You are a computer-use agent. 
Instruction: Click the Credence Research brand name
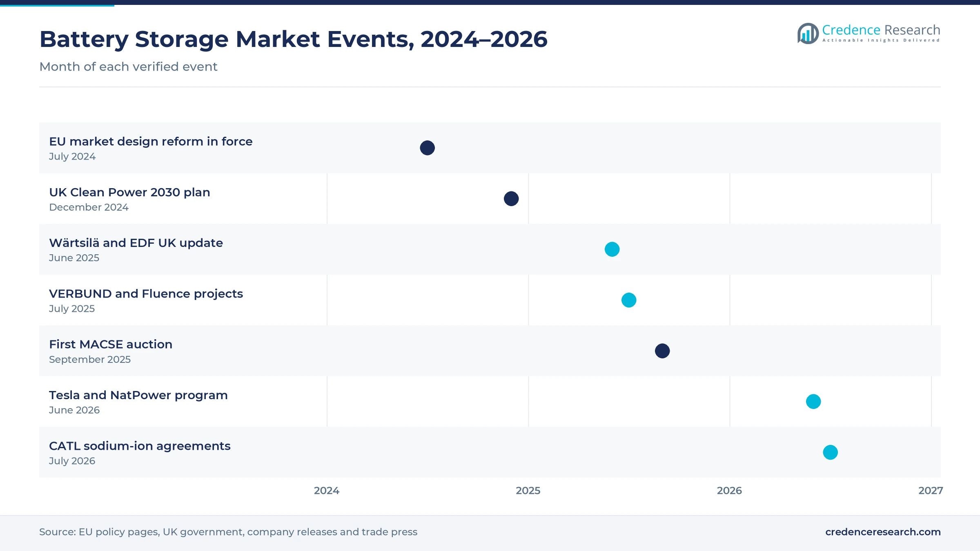[x=881, y=30]
